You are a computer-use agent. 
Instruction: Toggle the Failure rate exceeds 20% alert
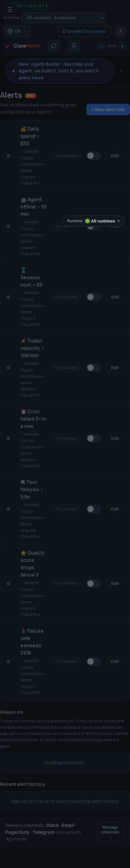(94, 662)
